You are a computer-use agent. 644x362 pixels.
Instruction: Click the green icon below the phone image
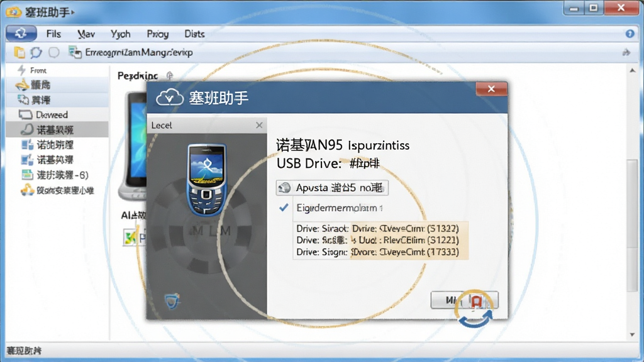[130, 237]
